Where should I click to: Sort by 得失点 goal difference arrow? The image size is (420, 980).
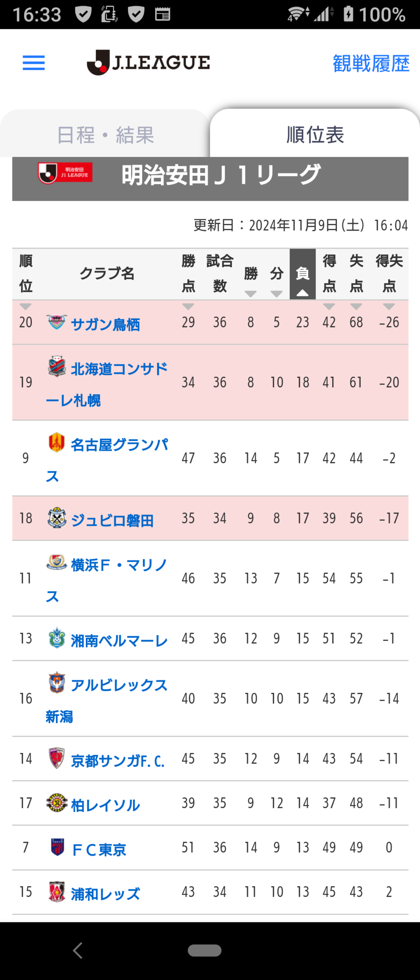click(x=389, y=306)
